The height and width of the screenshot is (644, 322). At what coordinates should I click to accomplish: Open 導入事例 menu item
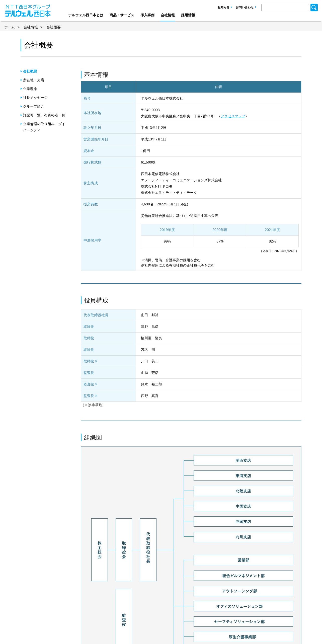pyautogui.click(x=147, y=15)
